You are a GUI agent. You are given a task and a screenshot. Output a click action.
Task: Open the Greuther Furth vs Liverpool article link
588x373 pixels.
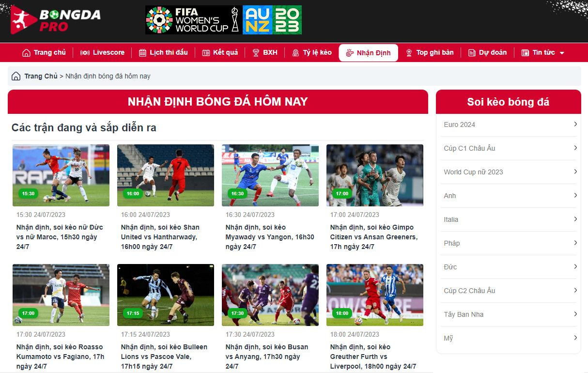click(x=373, y=357)
